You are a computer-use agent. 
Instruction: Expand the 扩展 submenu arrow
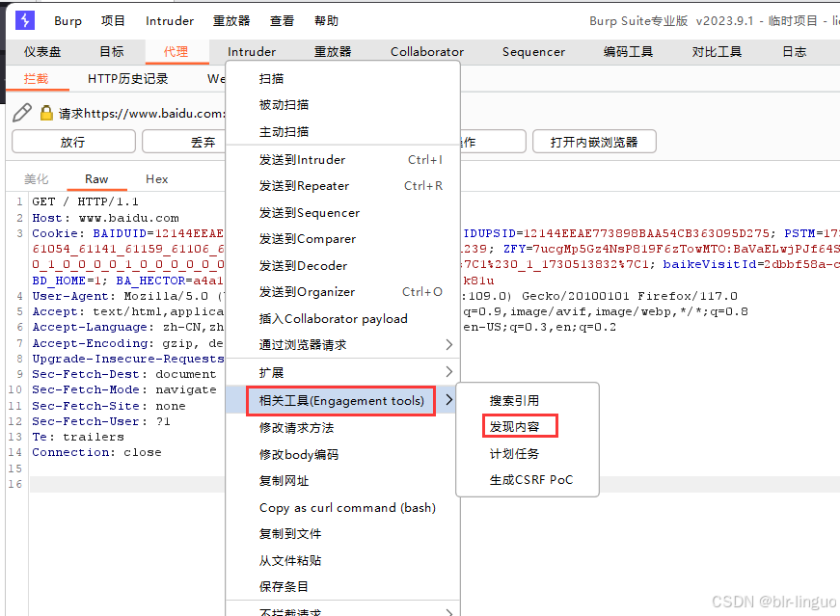tap(448, 372)
